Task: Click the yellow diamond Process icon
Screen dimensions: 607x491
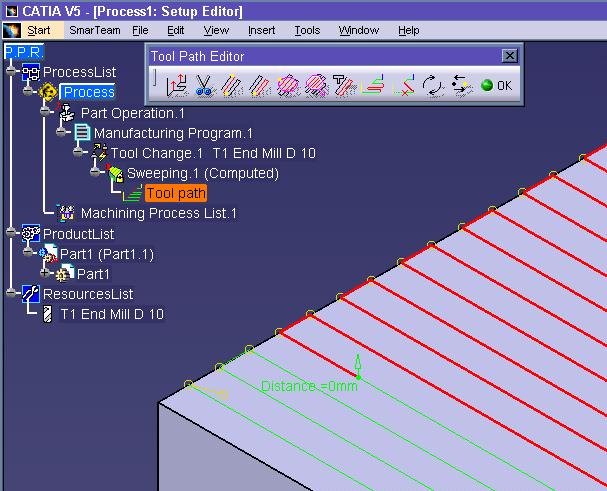Action: pos(48,92)
